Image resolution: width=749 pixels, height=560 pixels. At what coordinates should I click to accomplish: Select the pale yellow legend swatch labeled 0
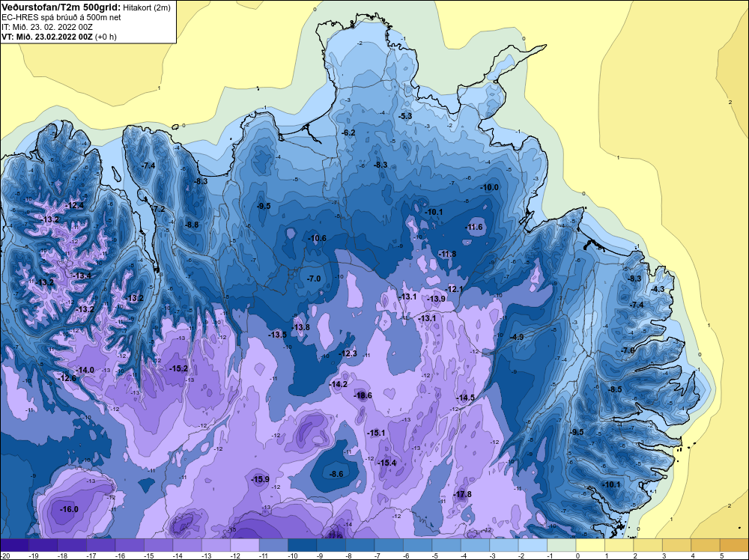click(x=590, y=545)
